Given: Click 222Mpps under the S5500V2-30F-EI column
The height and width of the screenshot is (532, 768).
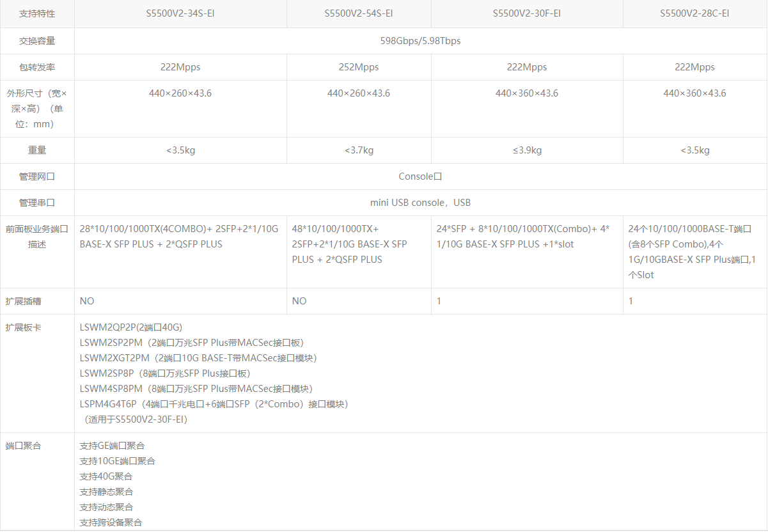Looking at the screenshot, I should pos(527,67).
